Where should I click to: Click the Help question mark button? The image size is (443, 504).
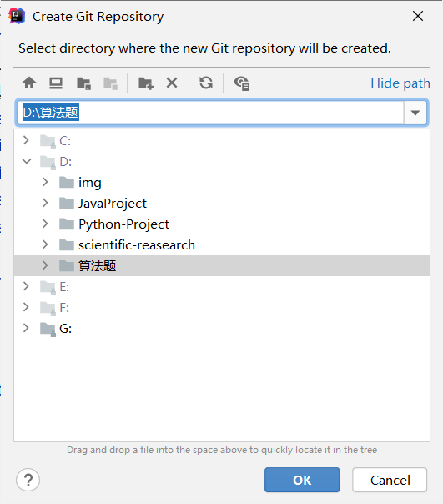pos(28,480)
